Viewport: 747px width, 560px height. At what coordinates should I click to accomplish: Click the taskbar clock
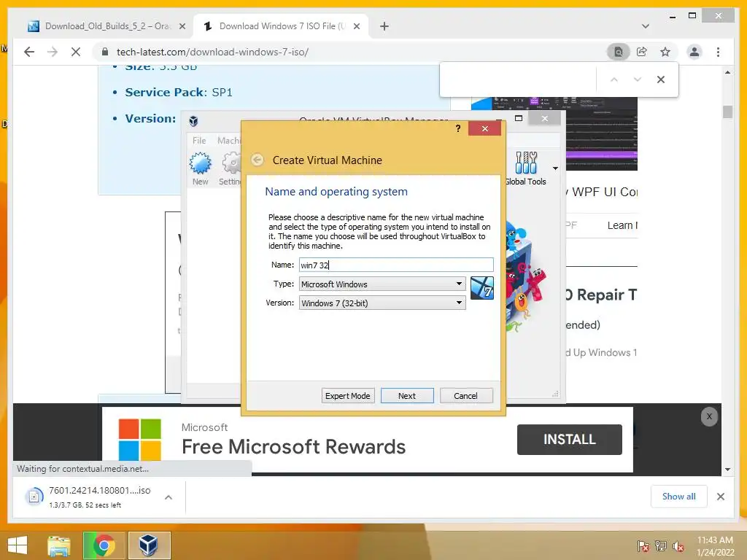(715, 546)
